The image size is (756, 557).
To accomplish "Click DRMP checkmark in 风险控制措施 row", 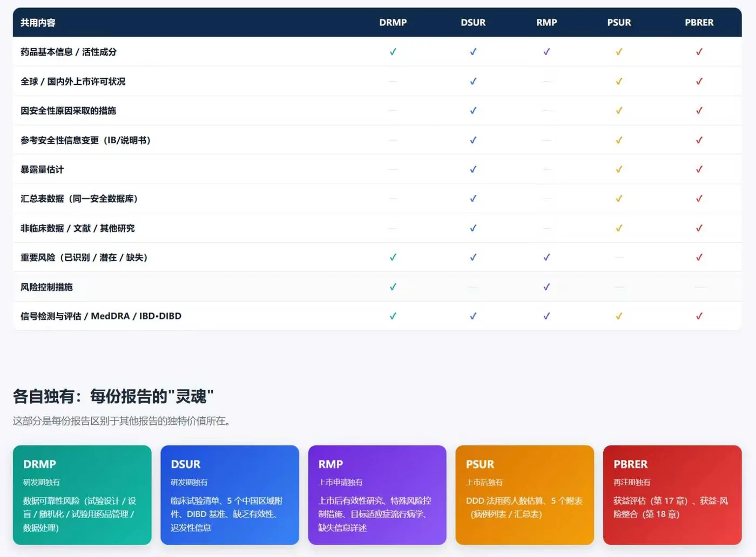I will [393, 287].
